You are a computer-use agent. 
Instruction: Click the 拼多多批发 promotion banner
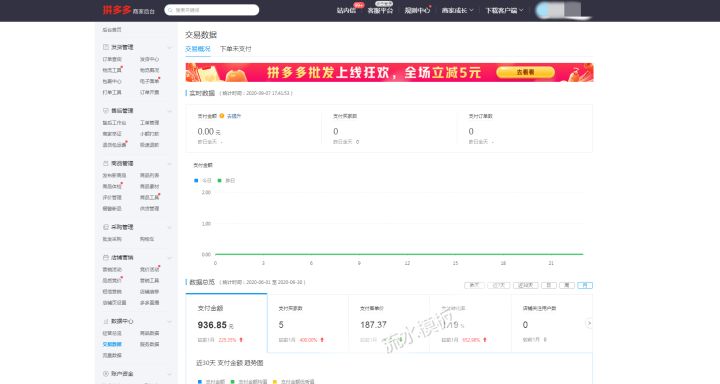pyautogui.click(x=389, y=72)
